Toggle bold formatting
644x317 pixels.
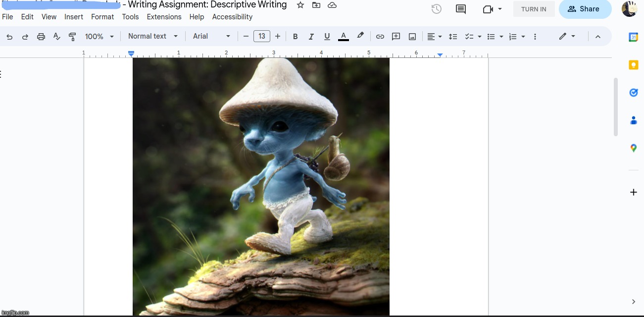296,37
